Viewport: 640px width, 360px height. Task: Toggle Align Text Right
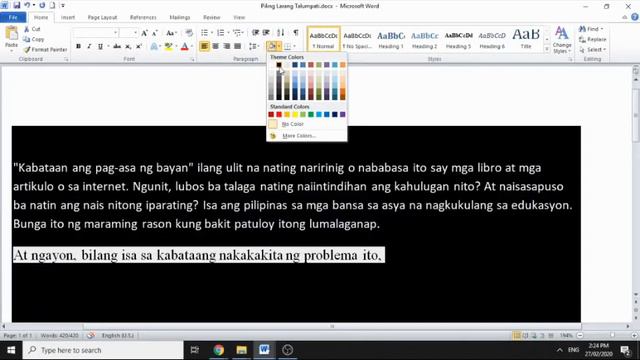pyautogui.click(x=226, y=46)
